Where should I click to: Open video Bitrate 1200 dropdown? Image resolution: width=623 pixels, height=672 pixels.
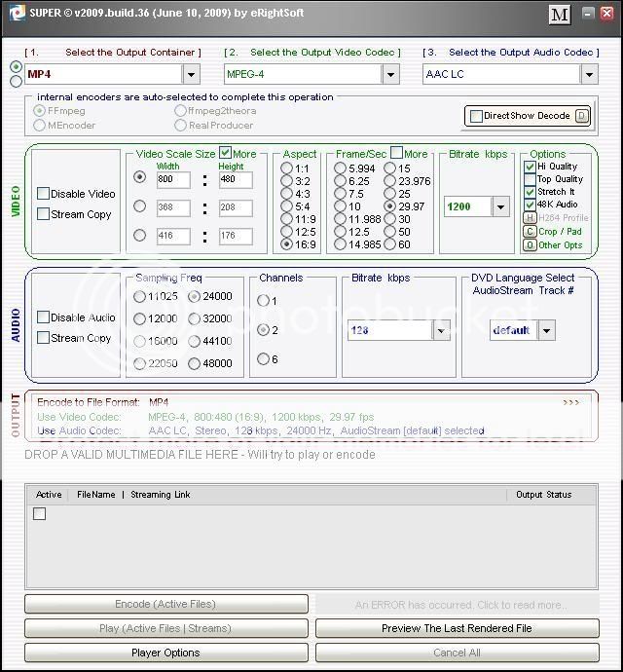(500, 206)
